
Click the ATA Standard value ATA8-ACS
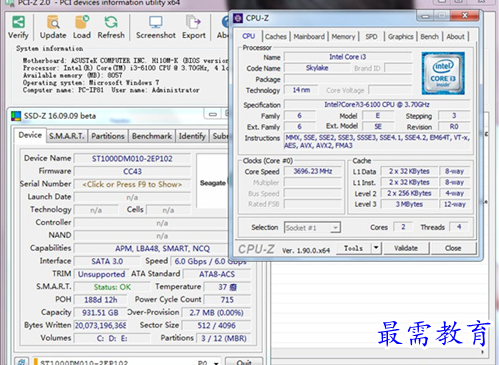click(x=217, y=274)
